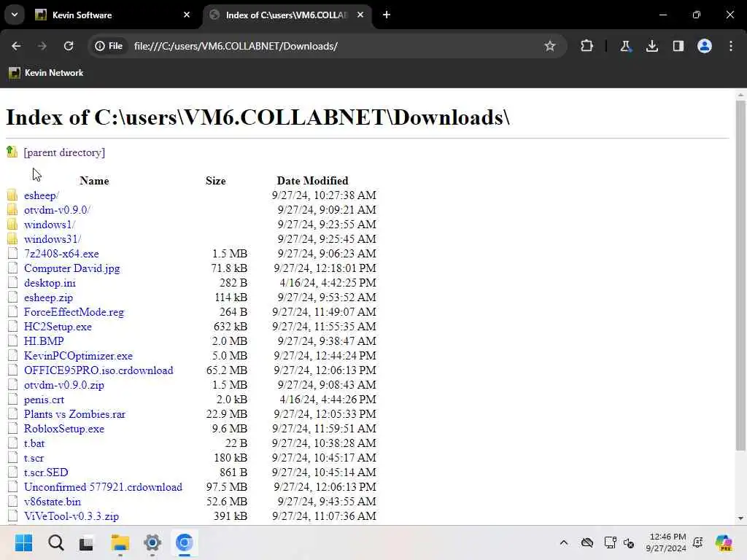Open Task View from the taskbar
Image resolution: width=747 pixels, height=560 pixels.
[x=86, y=542]
